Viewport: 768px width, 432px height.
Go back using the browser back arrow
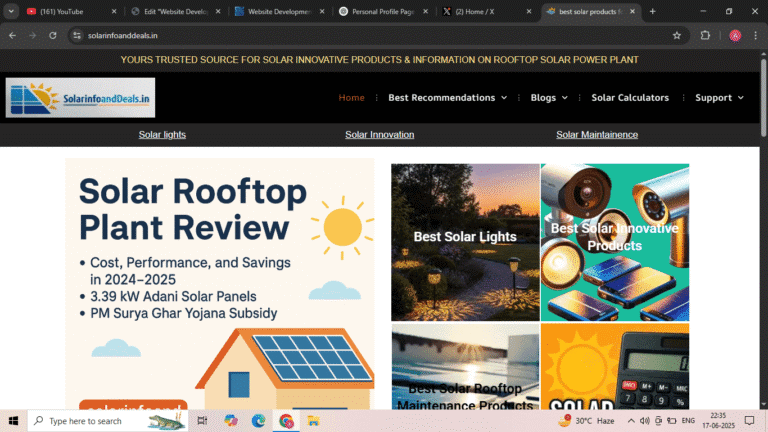coord(12,35)
